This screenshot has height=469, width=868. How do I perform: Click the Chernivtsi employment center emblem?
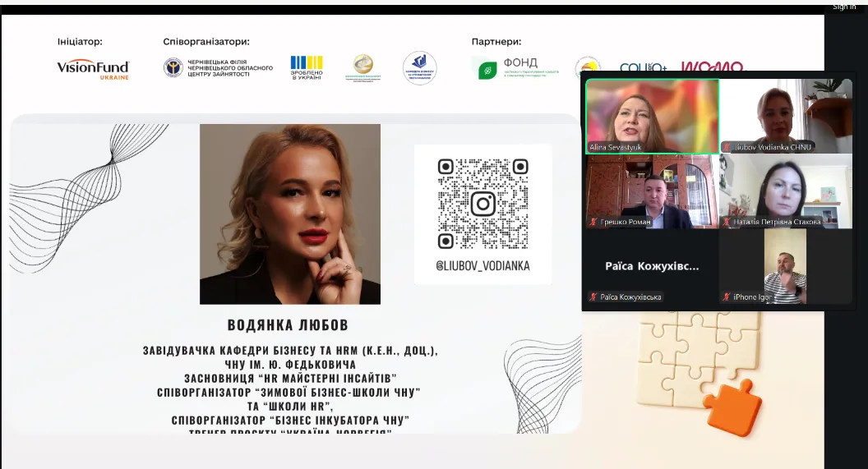[173, 67]
